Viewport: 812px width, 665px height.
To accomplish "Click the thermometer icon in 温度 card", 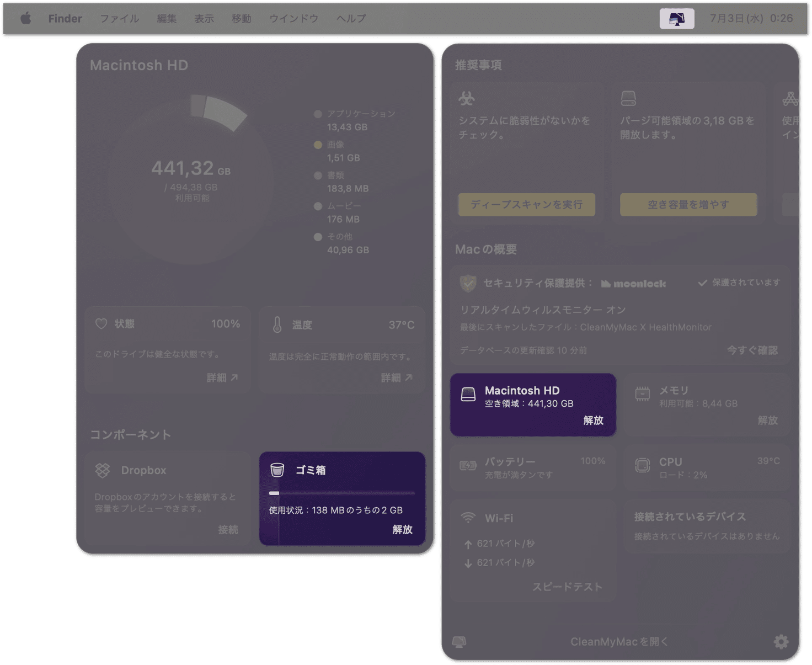I will 277,325.
